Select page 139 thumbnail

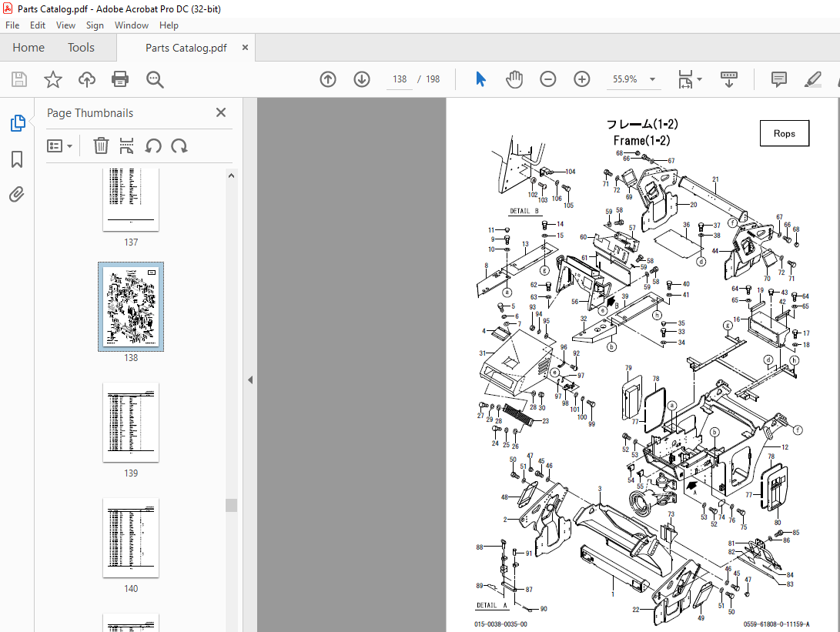click(131, 422)
